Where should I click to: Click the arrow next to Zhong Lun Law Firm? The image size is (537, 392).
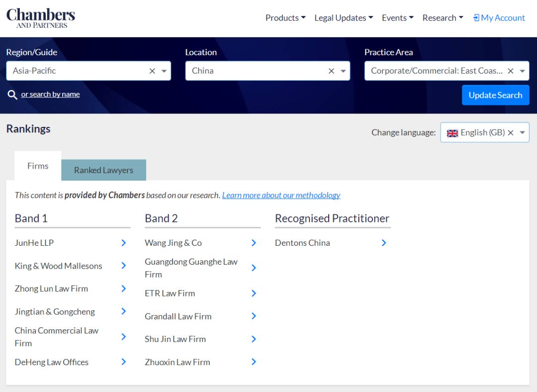[124, 289]
